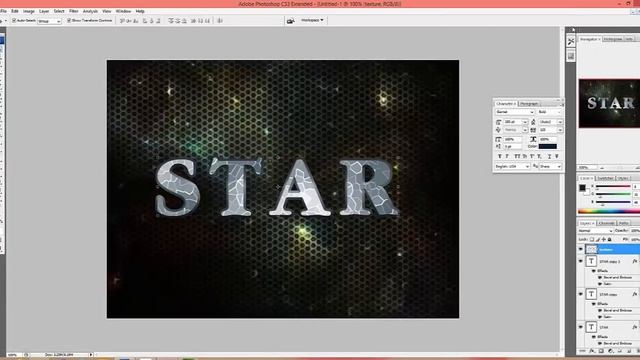The image size is (640, 360).
Task: Click the tool presets dock icon
Action: point(571,41)
